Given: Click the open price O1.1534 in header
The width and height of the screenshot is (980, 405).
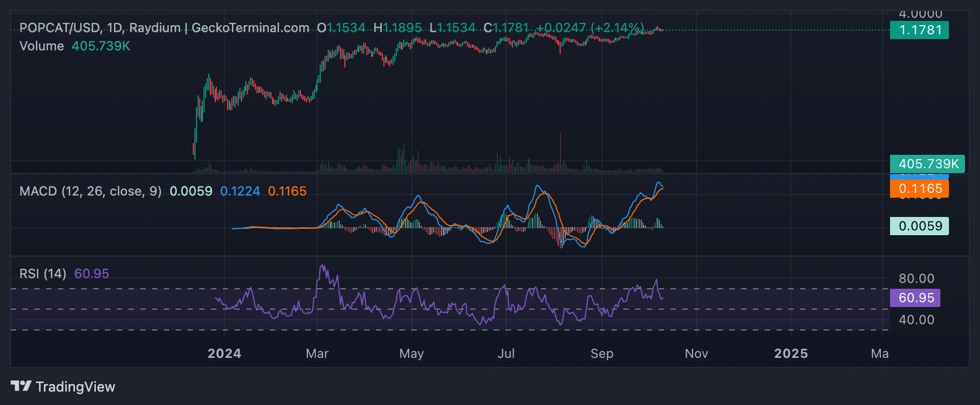Looking at the screenshot, I should [341, 28].
